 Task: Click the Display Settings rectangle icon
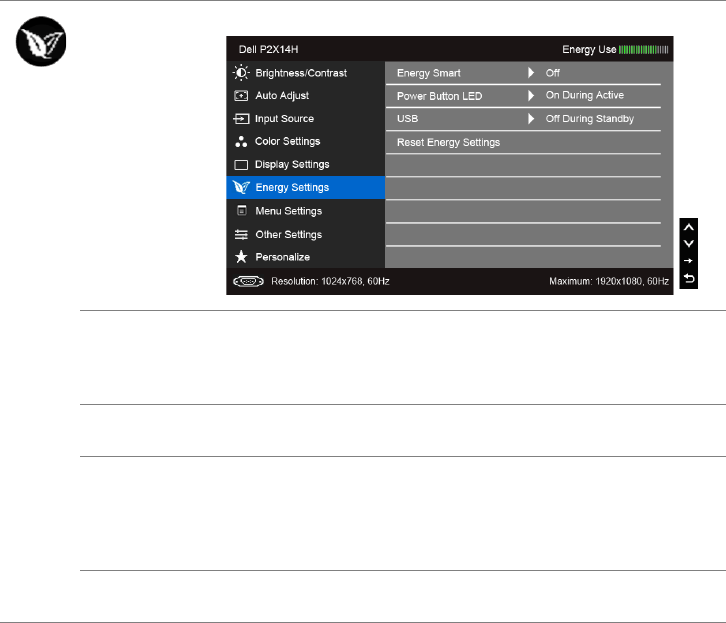tap(241, 165)
